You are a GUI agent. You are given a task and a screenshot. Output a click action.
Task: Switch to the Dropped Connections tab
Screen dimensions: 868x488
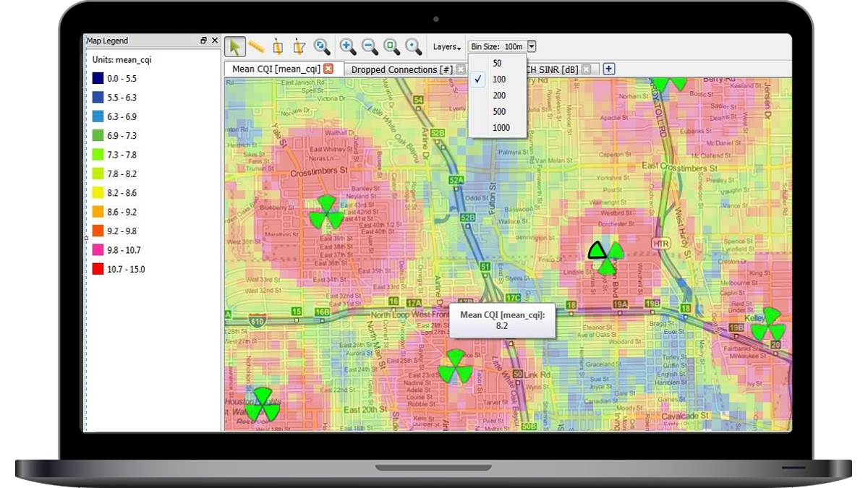[401, 69]
